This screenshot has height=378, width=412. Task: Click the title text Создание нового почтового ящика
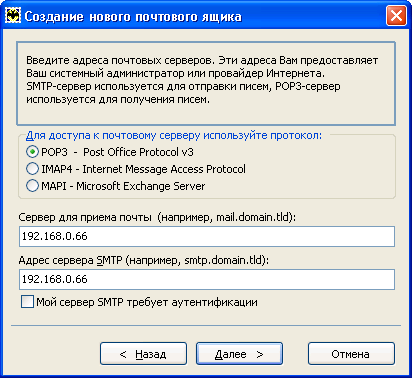(x=133, y=17)
